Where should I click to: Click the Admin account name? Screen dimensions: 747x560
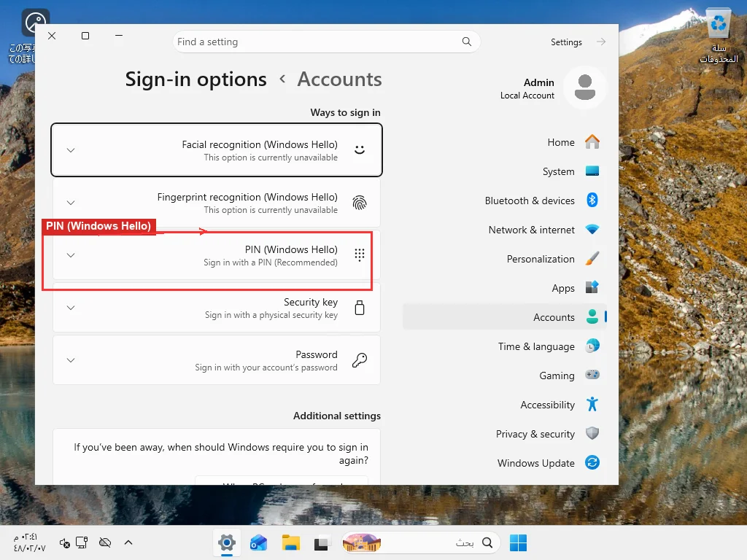point(539,82)
